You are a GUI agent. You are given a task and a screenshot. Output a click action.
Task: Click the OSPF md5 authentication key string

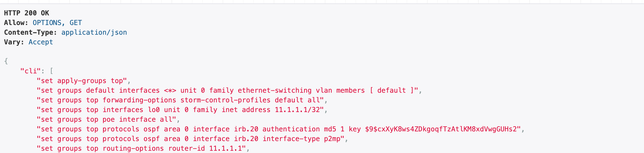click(443, 129)
